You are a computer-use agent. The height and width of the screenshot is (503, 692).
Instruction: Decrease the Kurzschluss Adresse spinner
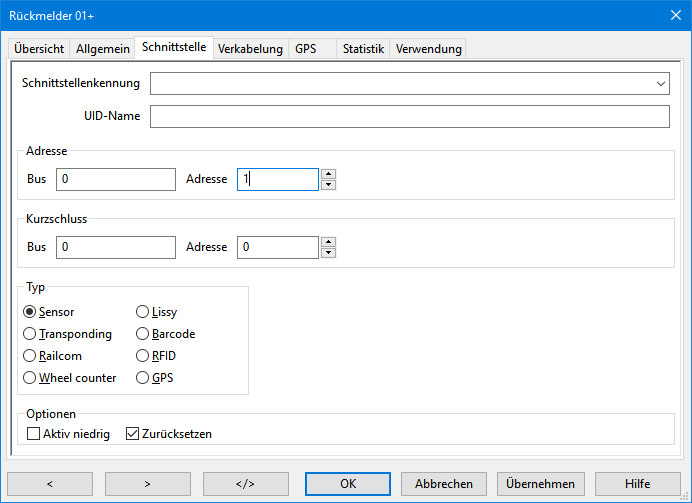pos(328,252)
